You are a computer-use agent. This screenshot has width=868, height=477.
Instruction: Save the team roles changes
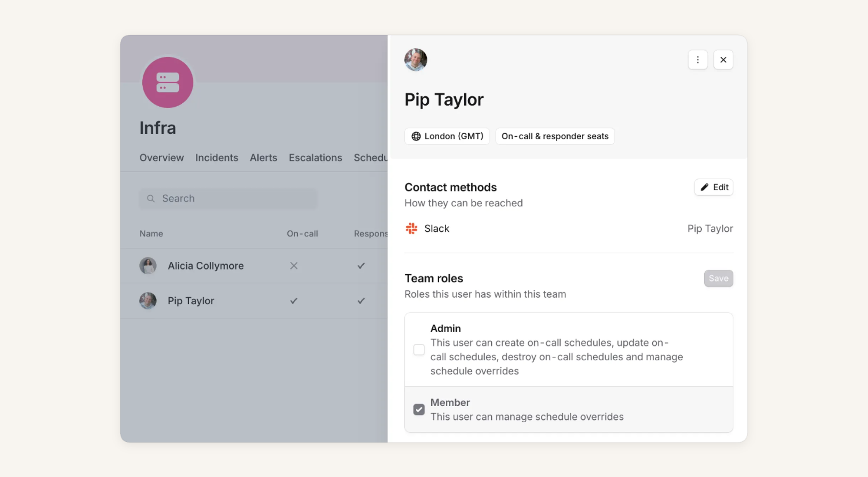[x=718, y=278]
